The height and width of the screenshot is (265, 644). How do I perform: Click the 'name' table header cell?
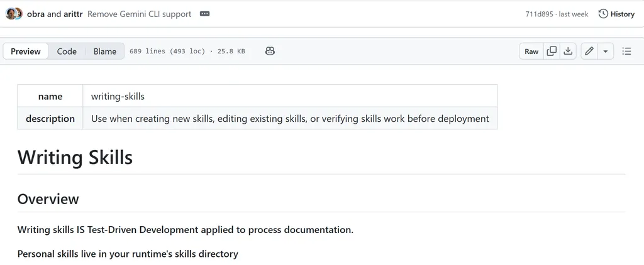click(x=50, y=96)
